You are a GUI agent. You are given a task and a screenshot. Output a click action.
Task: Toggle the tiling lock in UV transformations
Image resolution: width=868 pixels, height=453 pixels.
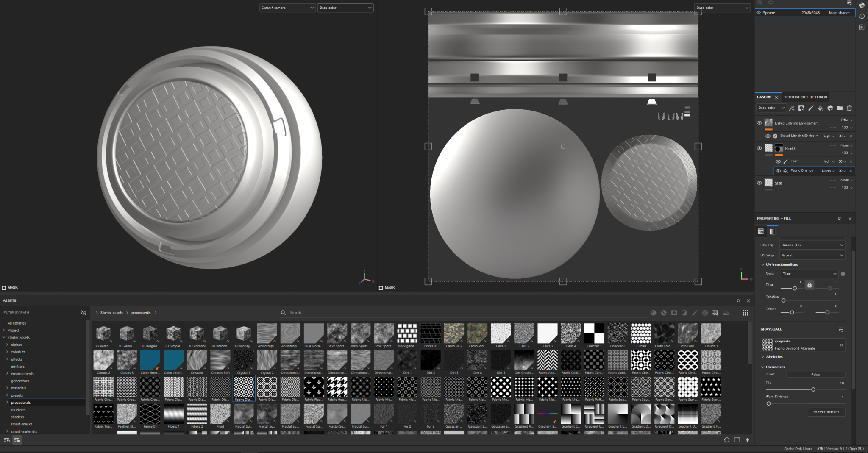tap(809, 285)
